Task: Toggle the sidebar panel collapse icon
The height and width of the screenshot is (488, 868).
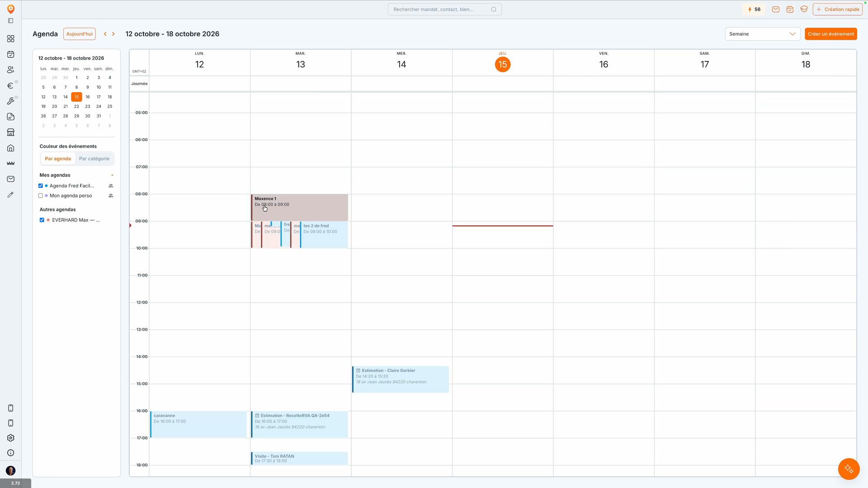Action: click(x=11, y=21)
